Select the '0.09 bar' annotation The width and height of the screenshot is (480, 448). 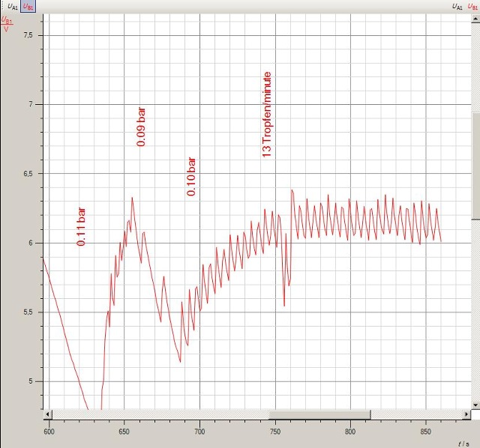141,127
